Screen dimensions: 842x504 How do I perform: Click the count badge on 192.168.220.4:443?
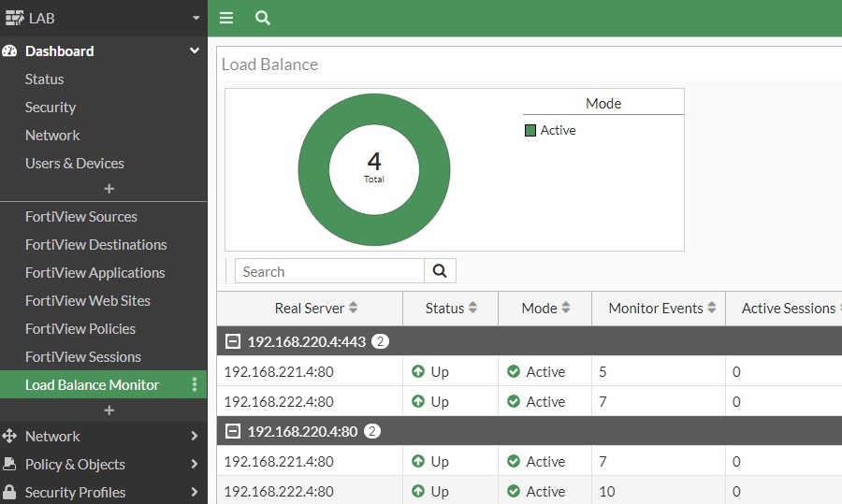[380, 341]
